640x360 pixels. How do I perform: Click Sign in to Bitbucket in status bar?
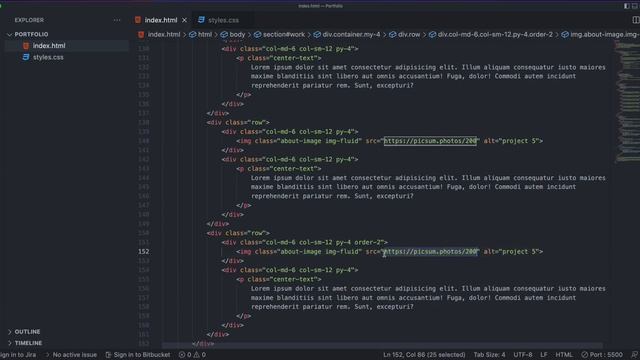(x=142, y=355)
